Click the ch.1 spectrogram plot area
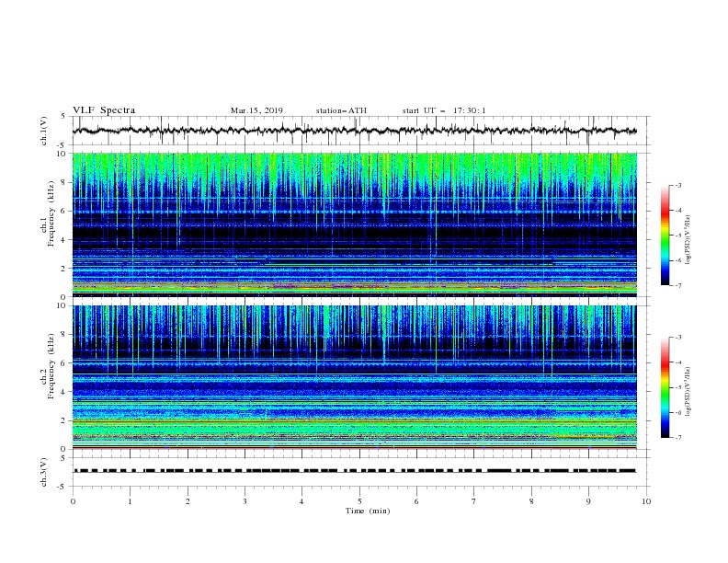Image resolution: width=728 pixels, height=563 pixels. (355, 224)
